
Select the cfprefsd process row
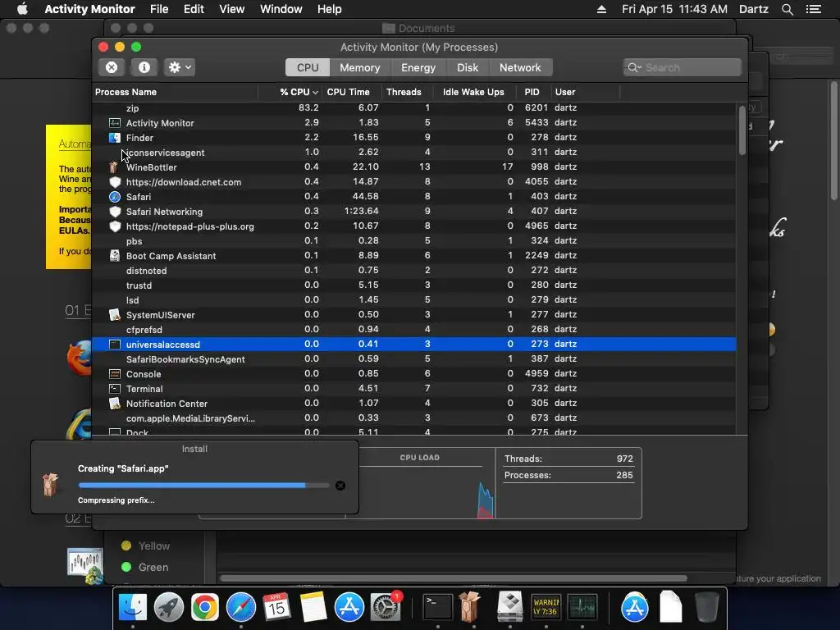[414, 330]
